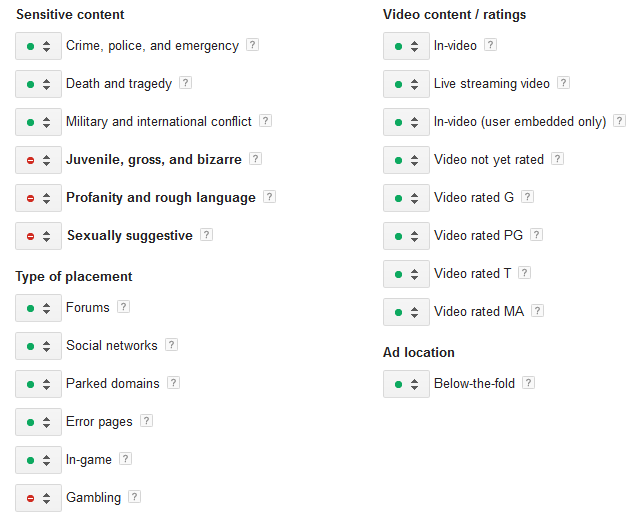
Task: Open the In-video status selector
Action: 406,46
